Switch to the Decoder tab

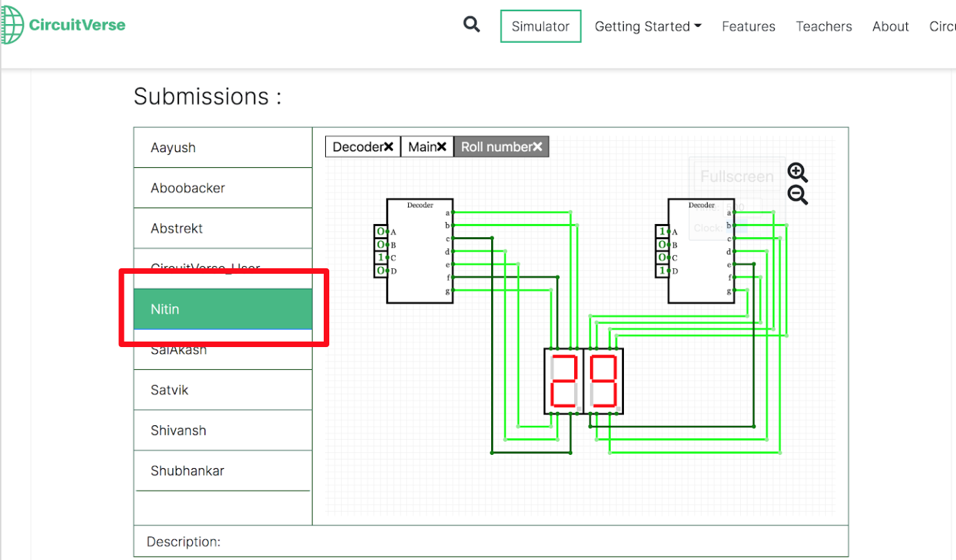(x=357, y=147)
